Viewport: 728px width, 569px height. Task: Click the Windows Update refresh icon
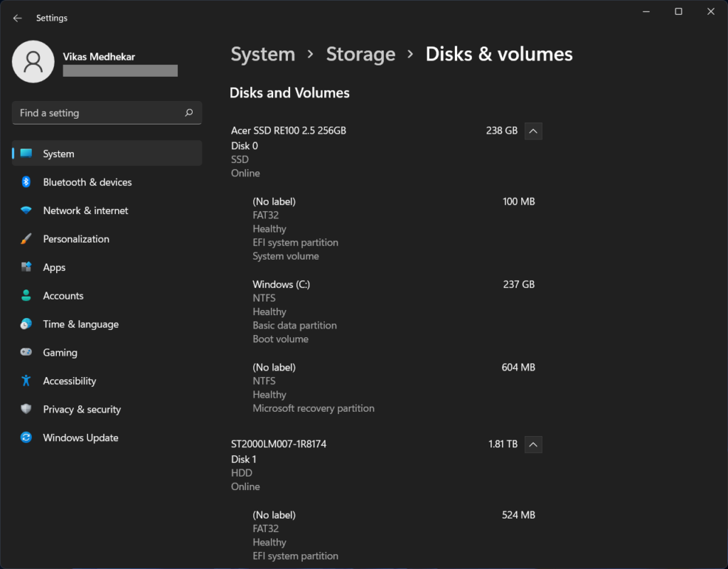point(26,437)
